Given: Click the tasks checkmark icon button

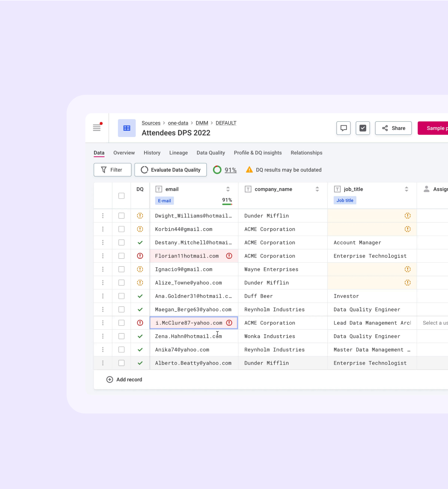Looking at the screenshot, I should point(363,128).
